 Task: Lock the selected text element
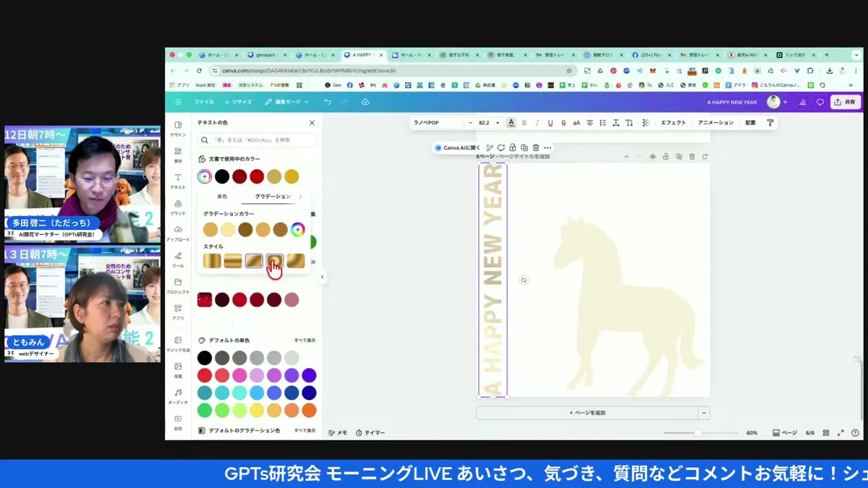(513, 147)
